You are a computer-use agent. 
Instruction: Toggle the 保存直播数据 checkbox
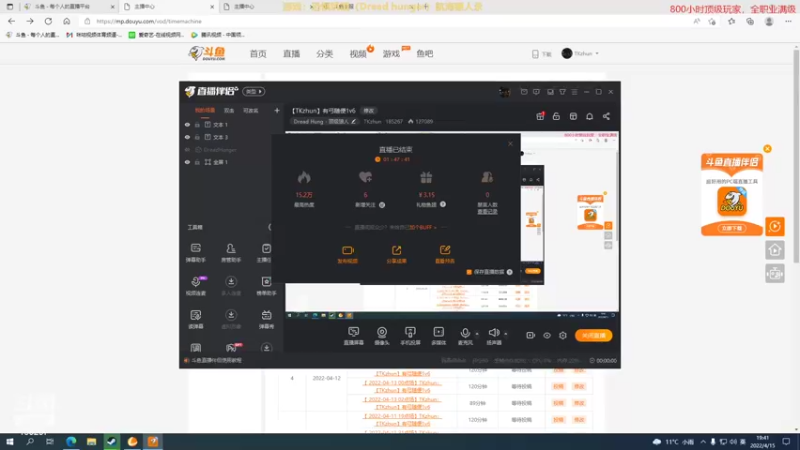coord(469,272)
